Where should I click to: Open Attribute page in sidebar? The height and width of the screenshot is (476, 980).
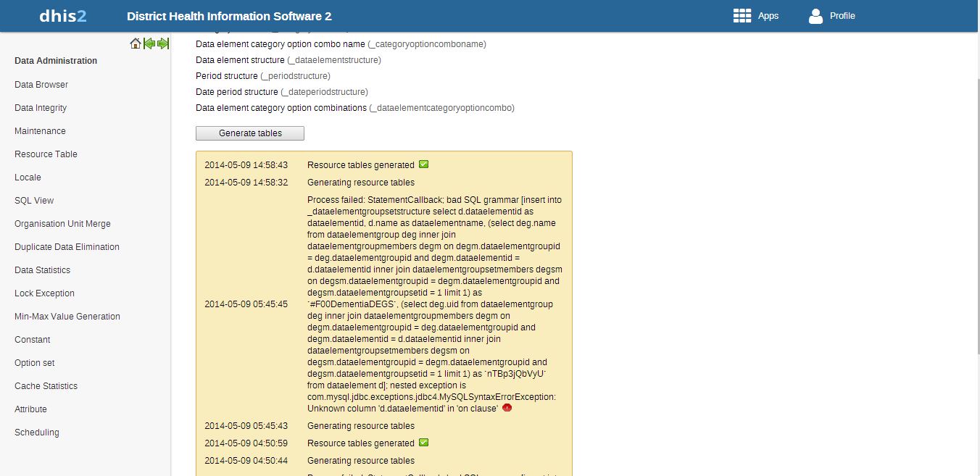pos(30,409)
